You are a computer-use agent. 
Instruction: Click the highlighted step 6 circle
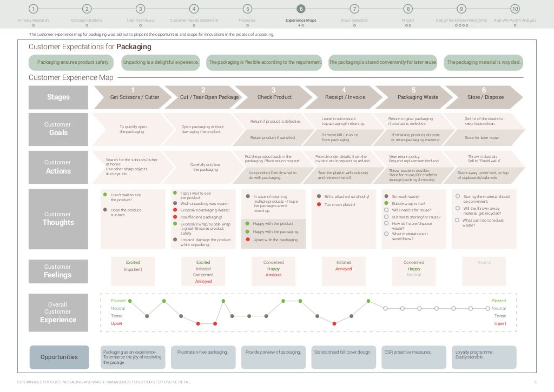click(x=301, y=9)
